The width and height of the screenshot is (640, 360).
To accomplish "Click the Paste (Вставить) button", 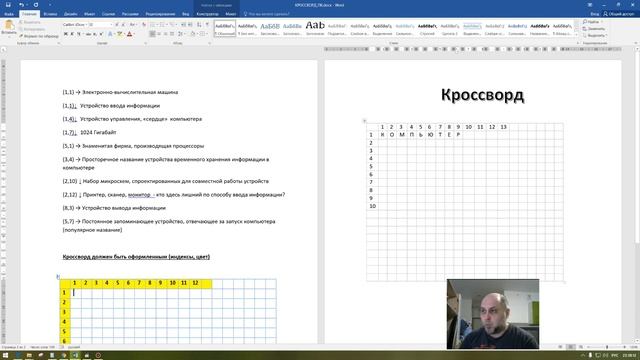I will 9,28.
